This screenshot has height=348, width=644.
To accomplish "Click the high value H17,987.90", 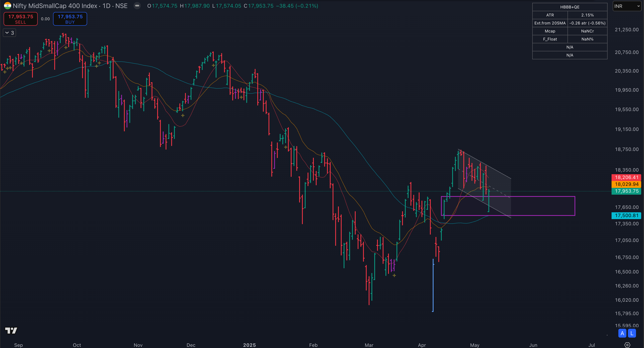I will (195, 6).
